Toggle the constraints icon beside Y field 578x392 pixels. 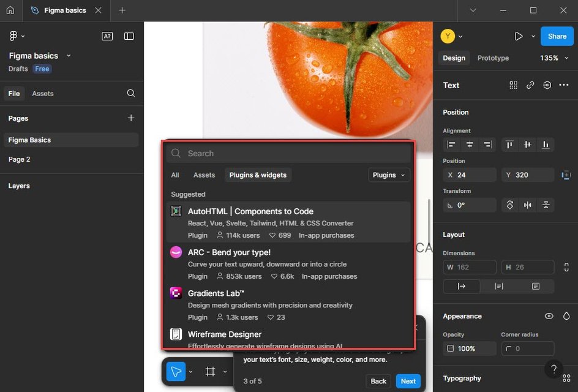[x=566, y=175]
